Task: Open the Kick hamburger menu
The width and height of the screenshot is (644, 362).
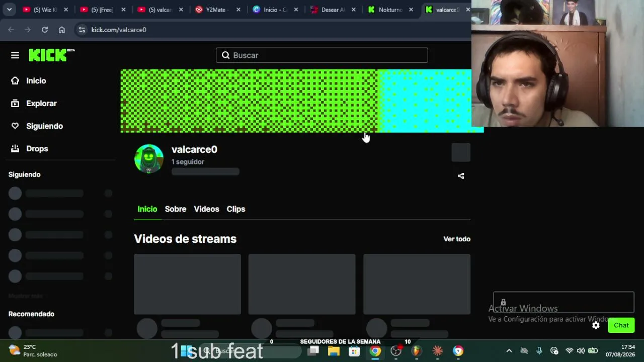Action: [x=15, y=55]
